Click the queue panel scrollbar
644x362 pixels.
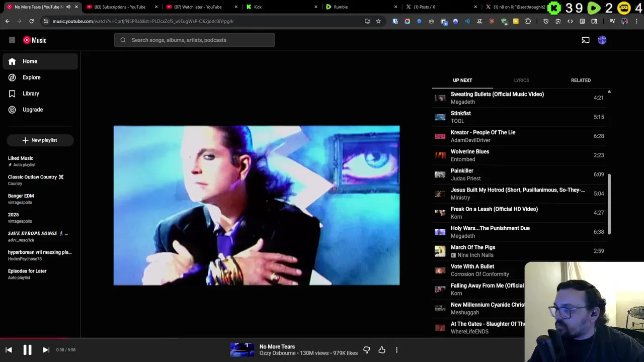coord(609,204)
